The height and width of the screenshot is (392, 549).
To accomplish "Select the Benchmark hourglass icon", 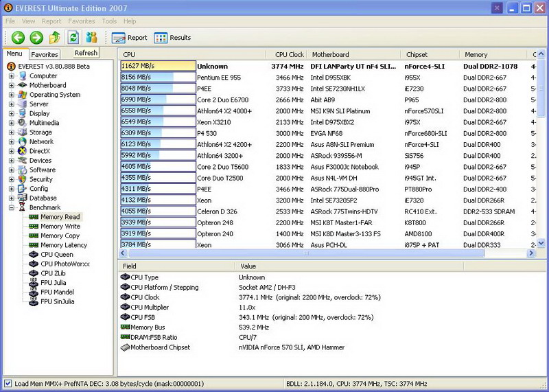I will click(23, 207).
